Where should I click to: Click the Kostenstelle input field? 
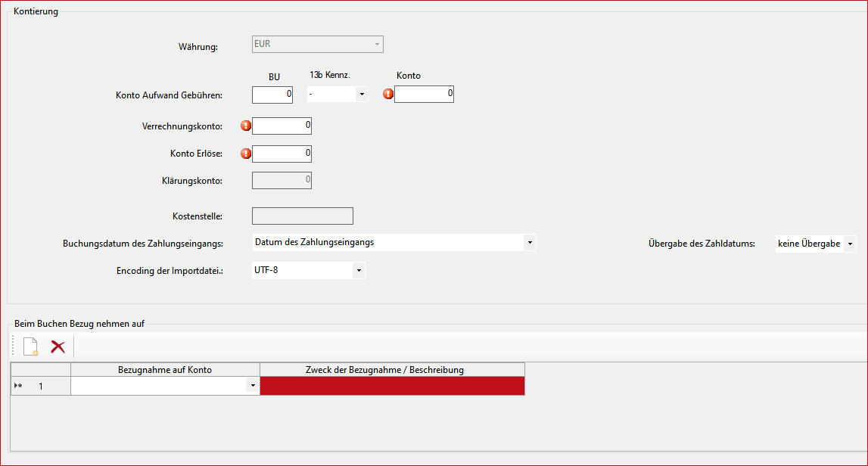(302, 216)
